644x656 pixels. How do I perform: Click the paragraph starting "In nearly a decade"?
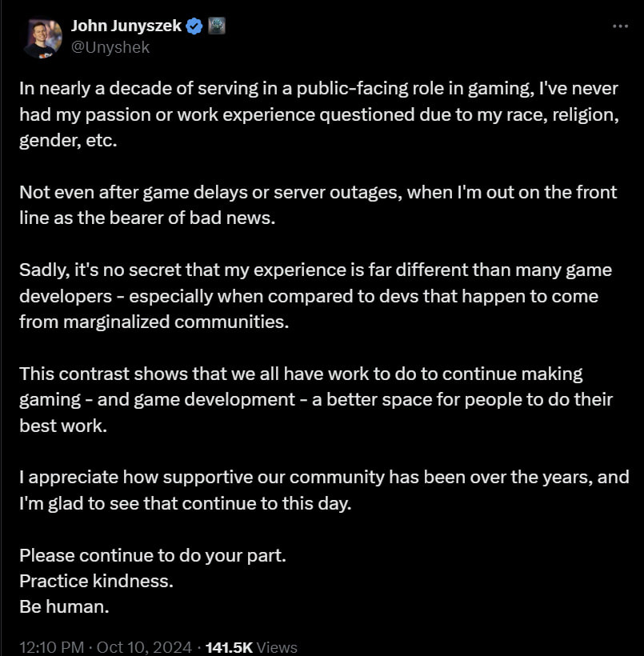click(319, 114)
